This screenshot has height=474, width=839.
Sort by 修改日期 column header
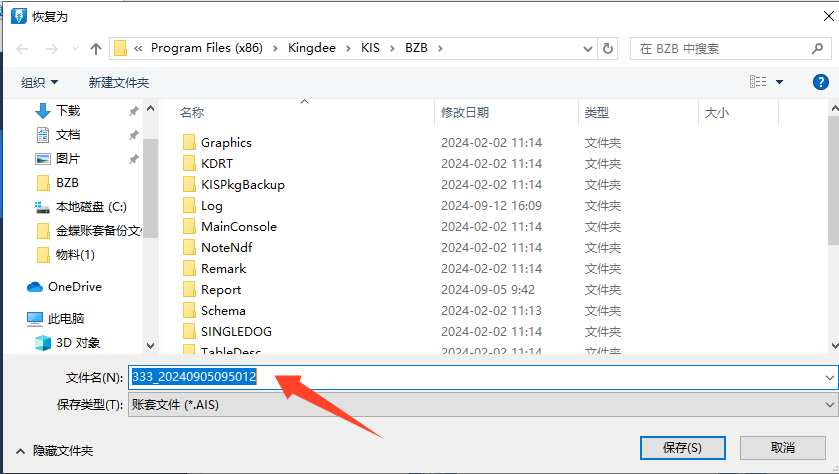click(465, 112)
